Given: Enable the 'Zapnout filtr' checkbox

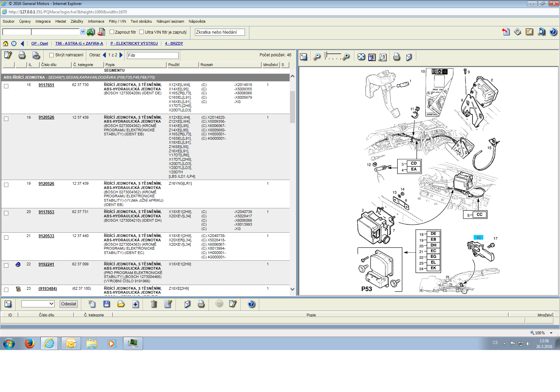Looking at the screenshot, I should (112, 32).
